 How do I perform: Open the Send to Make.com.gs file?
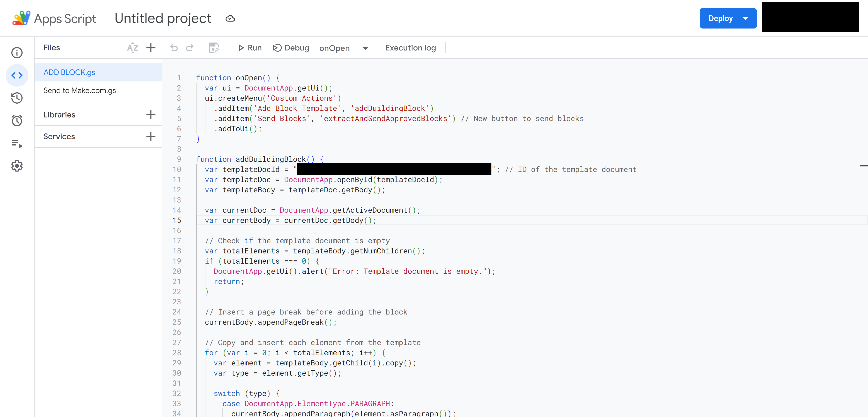[98, 91]
